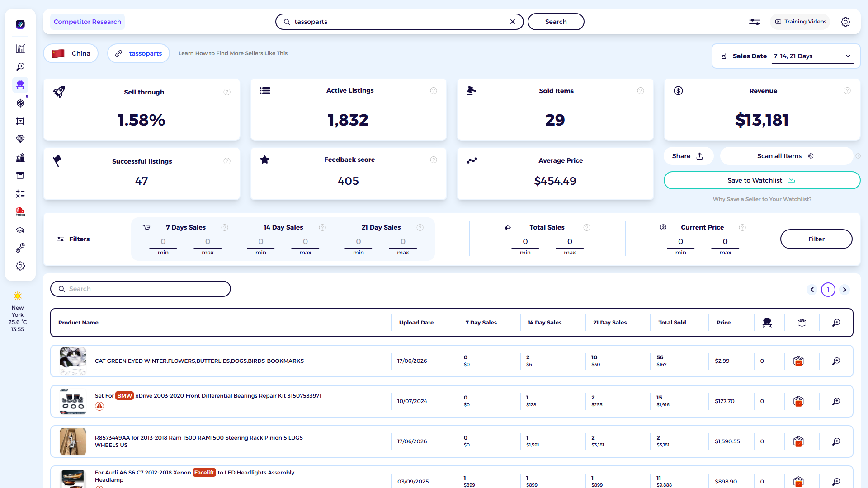868x488 pixels.
Task: Click the Total Sales help icon
Action: coord(587,228)
